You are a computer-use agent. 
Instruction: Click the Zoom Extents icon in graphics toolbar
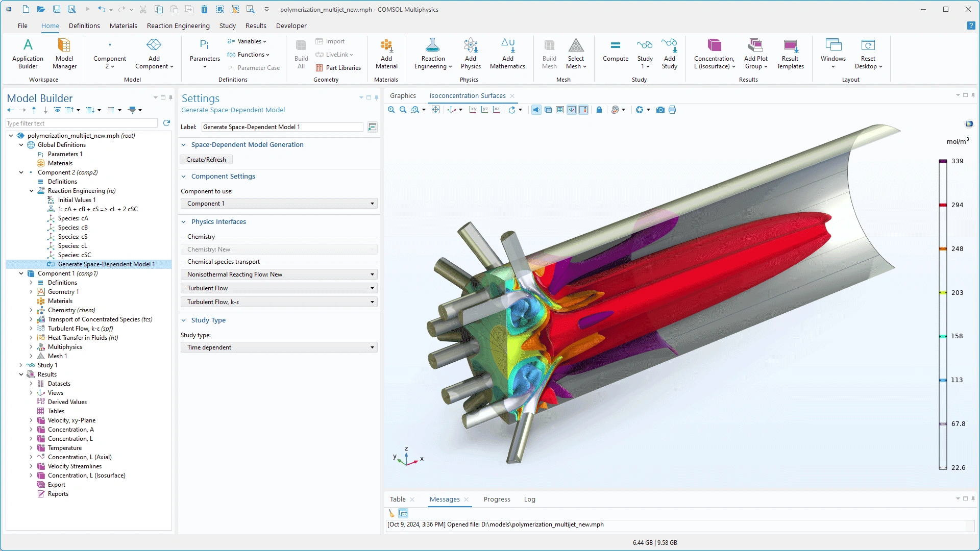point(435,110)
